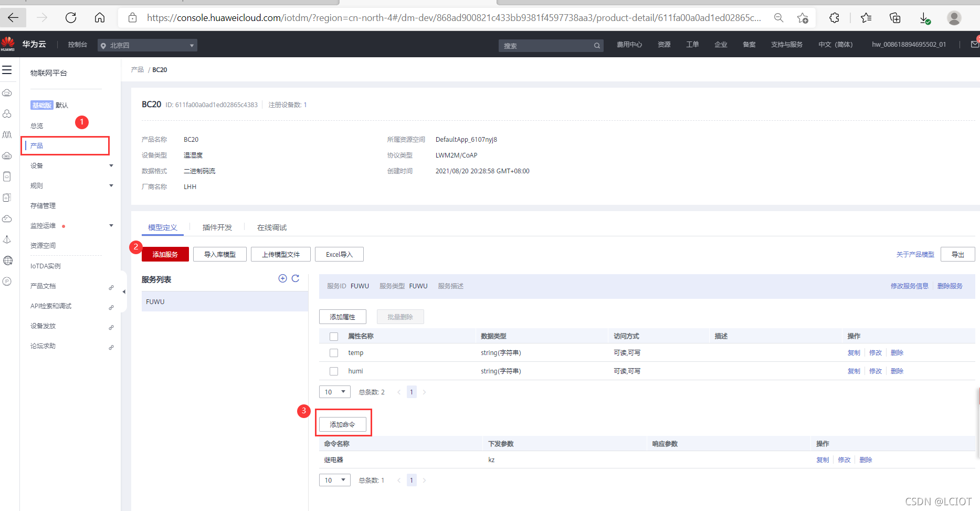Click the 上传模型文件 button

point(281,254)
